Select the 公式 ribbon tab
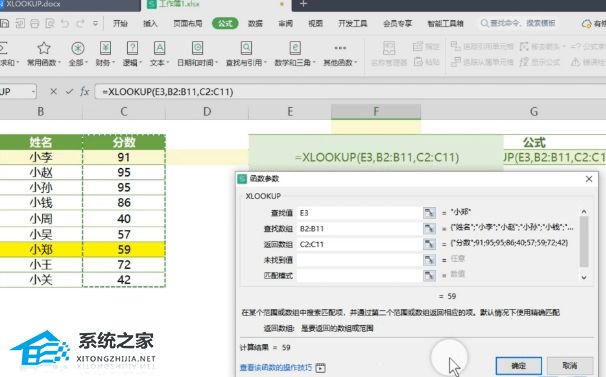606x377 pixels. [225, 24]
